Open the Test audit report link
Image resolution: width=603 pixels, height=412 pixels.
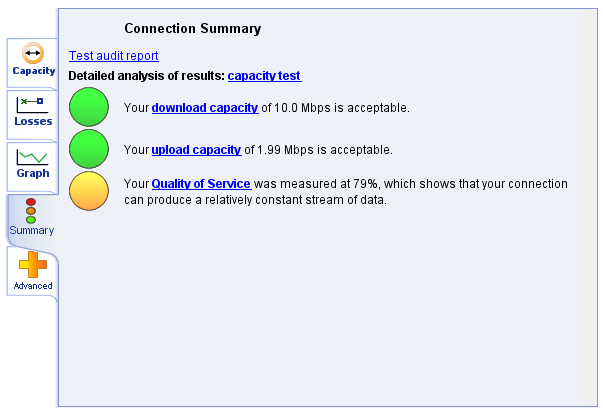point(113,56)
